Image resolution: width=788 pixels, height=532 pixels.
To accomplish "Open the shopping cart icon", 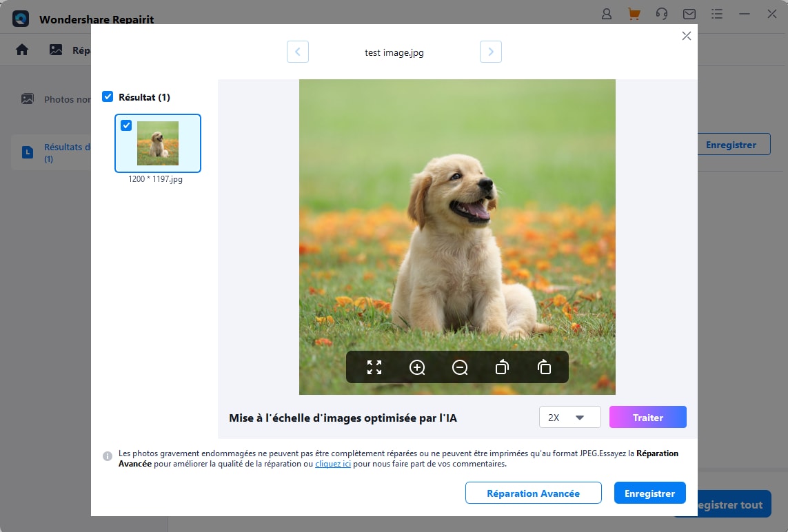I will point(634,14).
